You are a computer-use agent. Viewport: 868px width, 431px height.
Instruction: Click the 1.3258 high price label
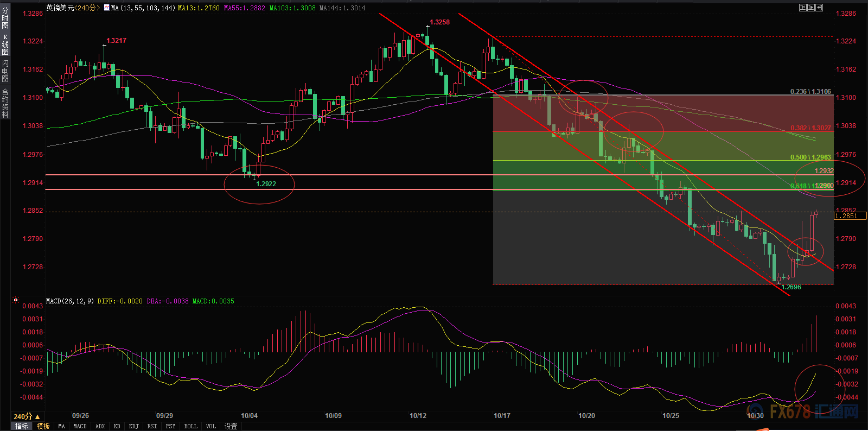pos(439,22)
